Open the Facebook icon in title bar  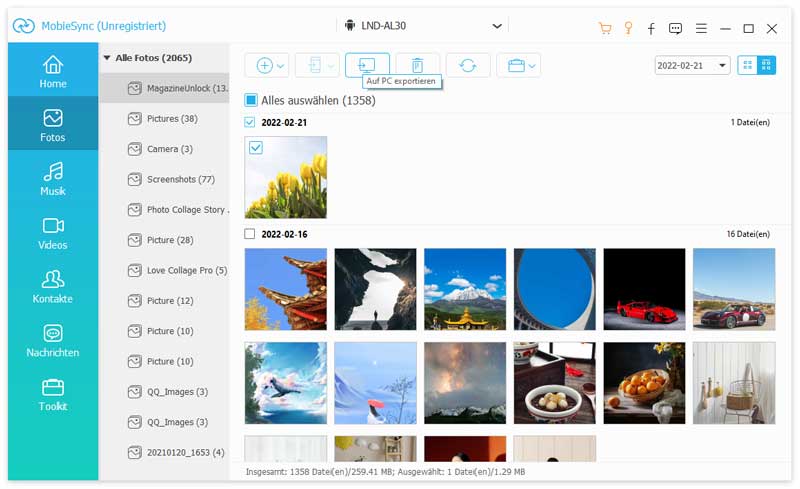click(x=652, y=28)
